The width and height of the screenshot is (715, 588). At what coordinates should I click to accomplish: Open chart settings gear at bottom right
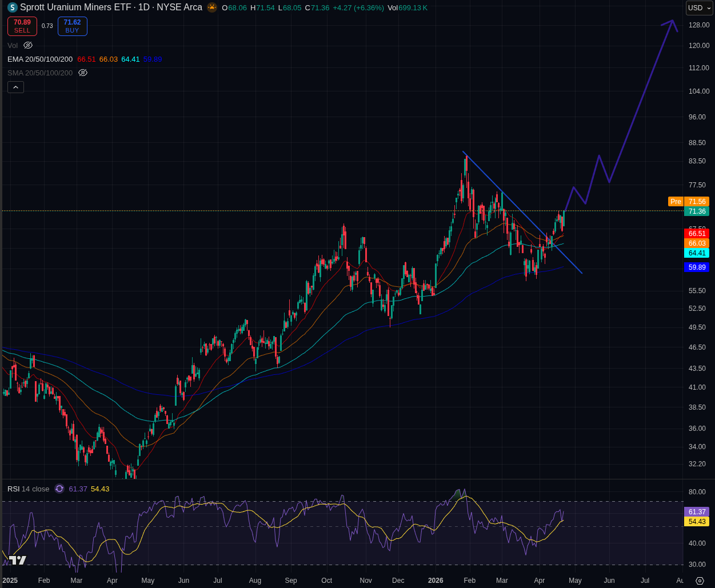coord(700,581)
